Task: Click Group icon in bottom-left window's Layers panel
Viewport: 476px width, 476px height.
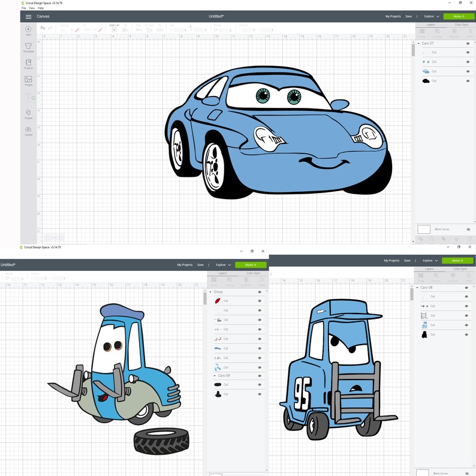Action: 214,279
